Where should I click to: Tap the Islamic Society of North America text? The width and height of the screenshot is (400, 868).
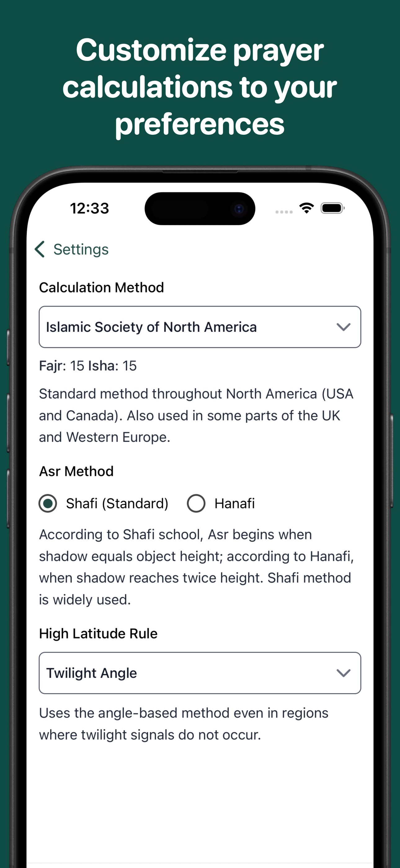151,327
